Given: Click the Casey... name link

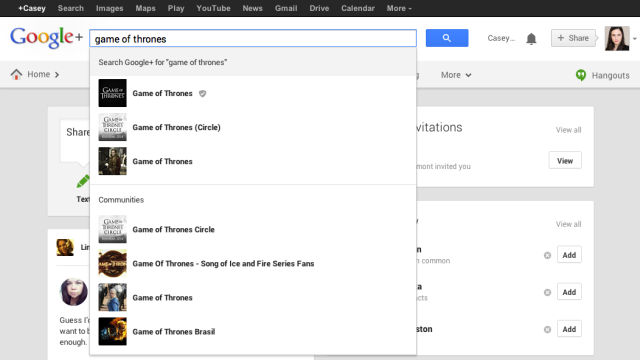Looking at the screenshot, I should point(501,38).
